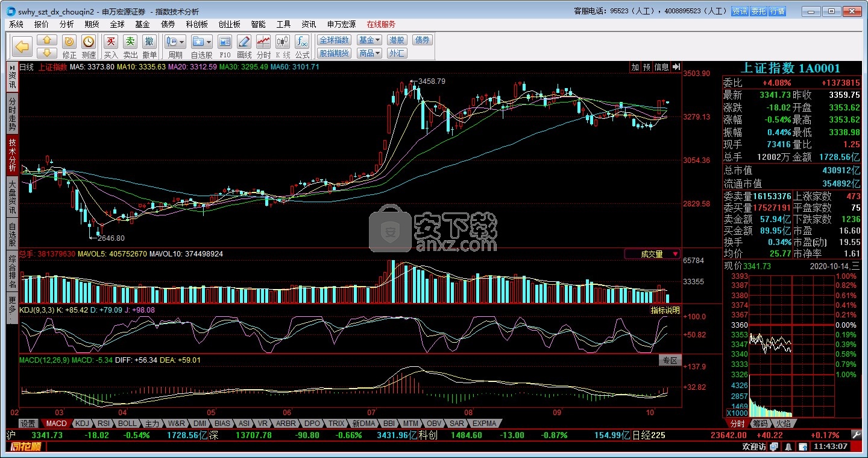868x458 pixels.
Task: Open the 系统 menu
Action: [16, 24]
